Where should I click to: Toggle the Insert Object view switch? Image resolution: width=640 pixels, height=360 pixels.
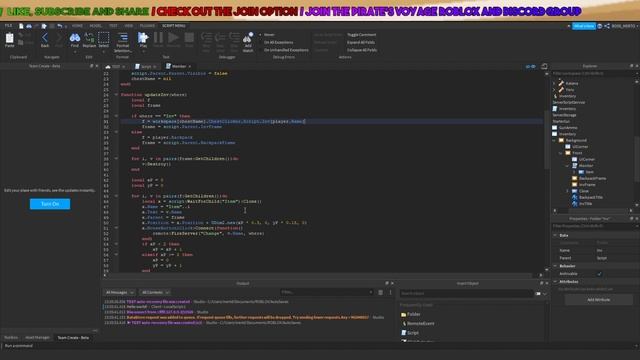click(x=538, y=293)
